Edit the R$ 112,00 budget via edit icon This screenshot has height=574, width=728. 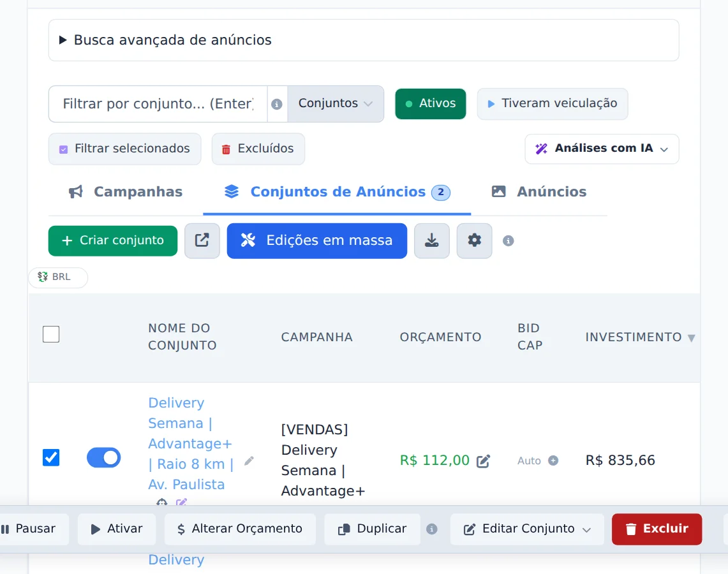pos(484,460)
